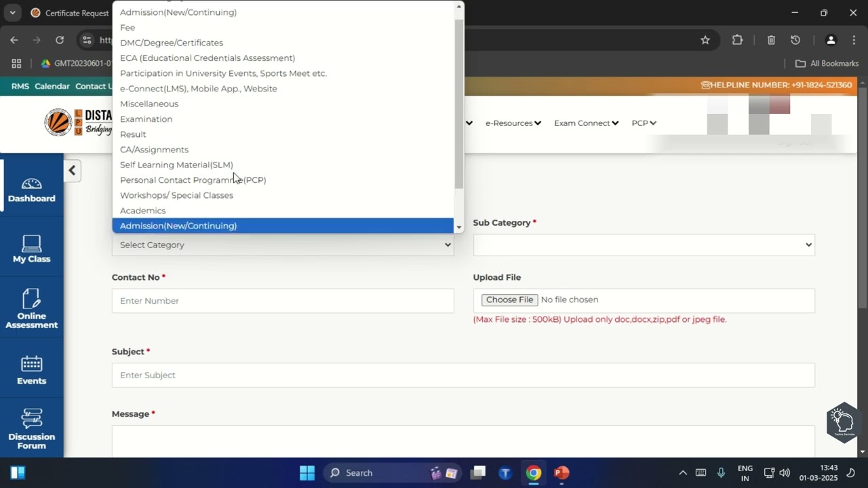Expand Exam Connect menu
Image resolution: width=868 pixels, height=488 pixels.
tap(586, 123)
